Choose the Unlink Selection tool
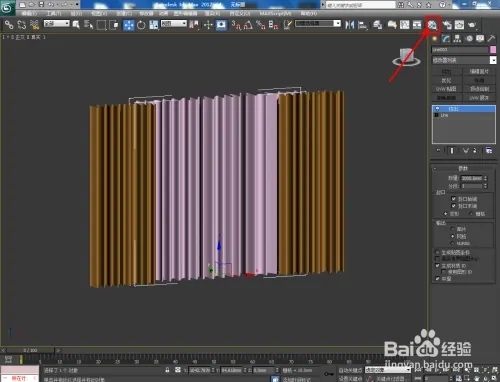 click(22, 25)
